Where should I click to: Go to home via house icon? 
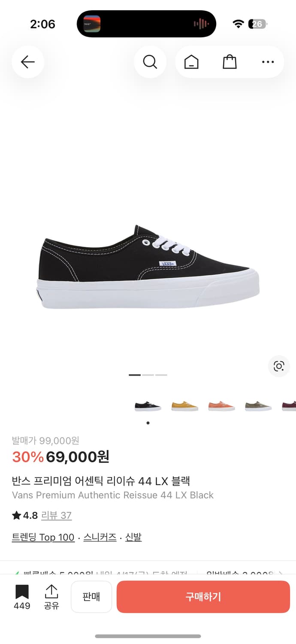191,62
